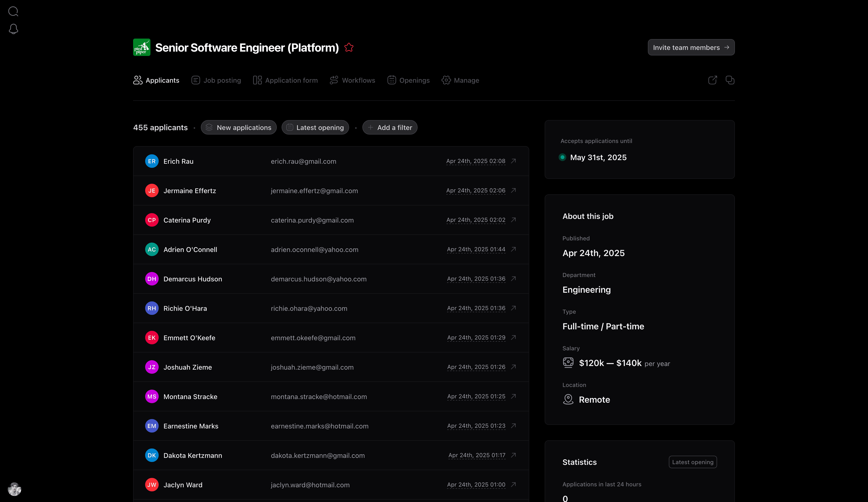Go to the Workflows tab
The height and width of the screenshot is (502, 868).
point(352,80)
